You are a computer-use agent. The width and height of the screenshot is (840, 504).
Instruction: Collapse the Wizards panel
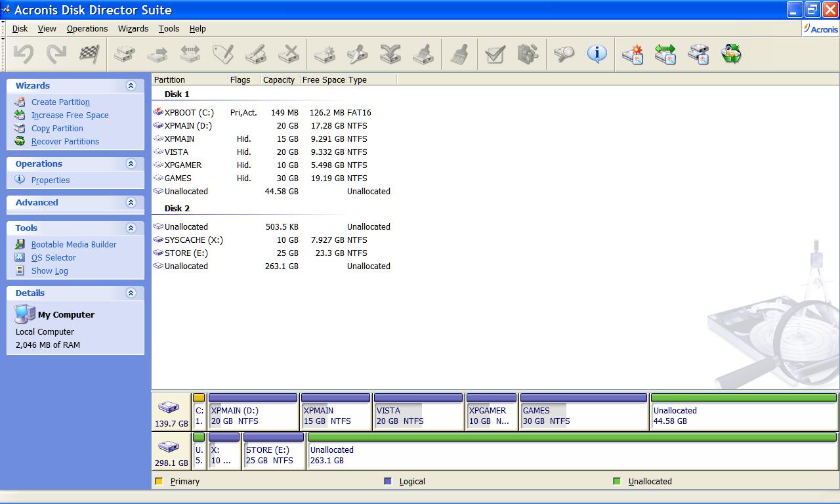tap(131, 85)
